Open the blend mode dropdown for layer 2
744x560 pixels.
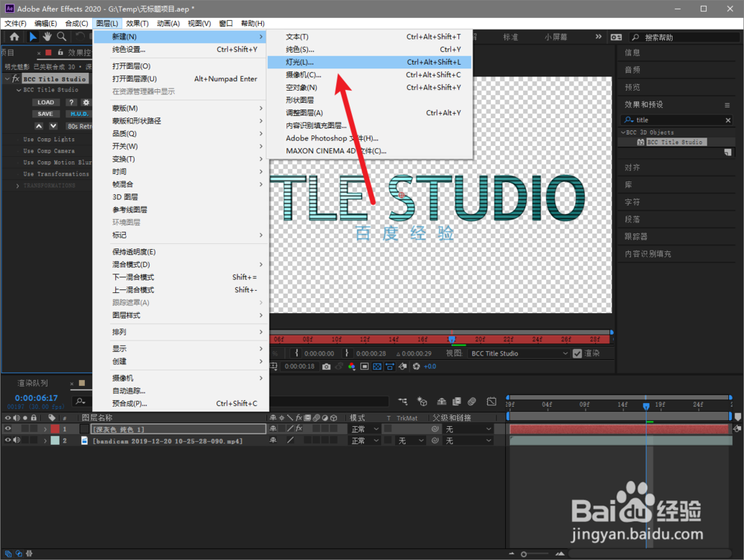click(x=365, y=440)
